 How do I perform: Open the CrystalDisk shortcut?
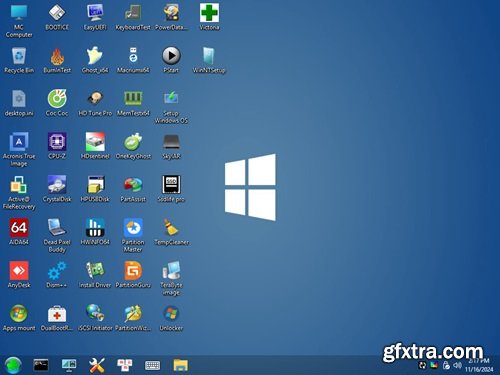click(x=57, y=189)
